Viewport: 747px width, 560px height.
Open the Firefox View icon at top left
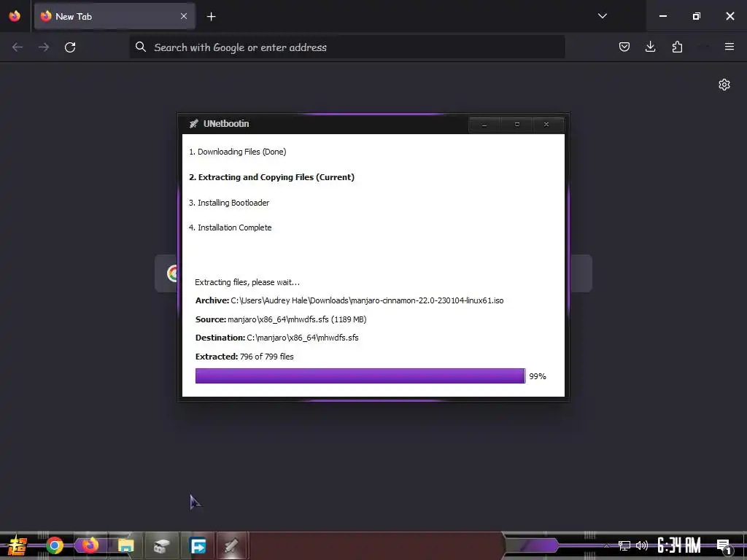click(15, 16)
